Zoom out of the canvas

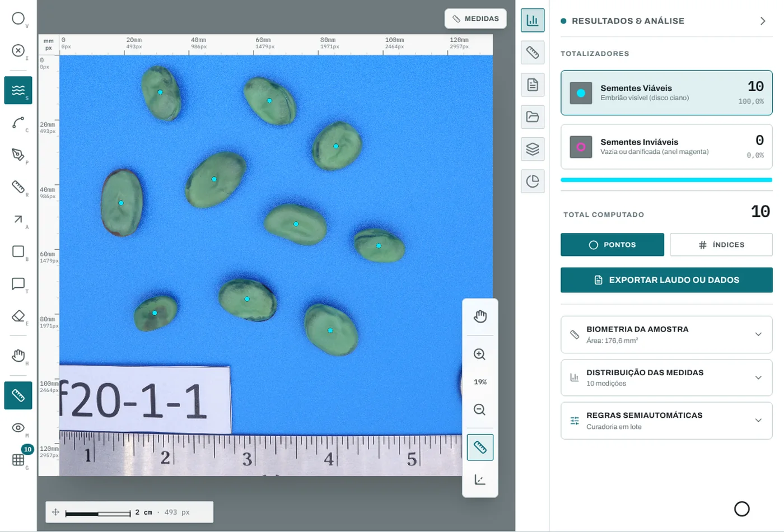click(480, 409)
